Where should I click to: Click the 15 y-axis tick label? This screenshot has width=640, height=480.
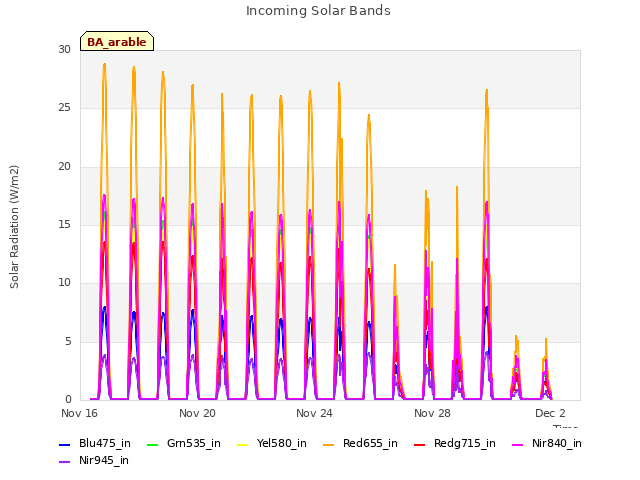tap(64, 224)
